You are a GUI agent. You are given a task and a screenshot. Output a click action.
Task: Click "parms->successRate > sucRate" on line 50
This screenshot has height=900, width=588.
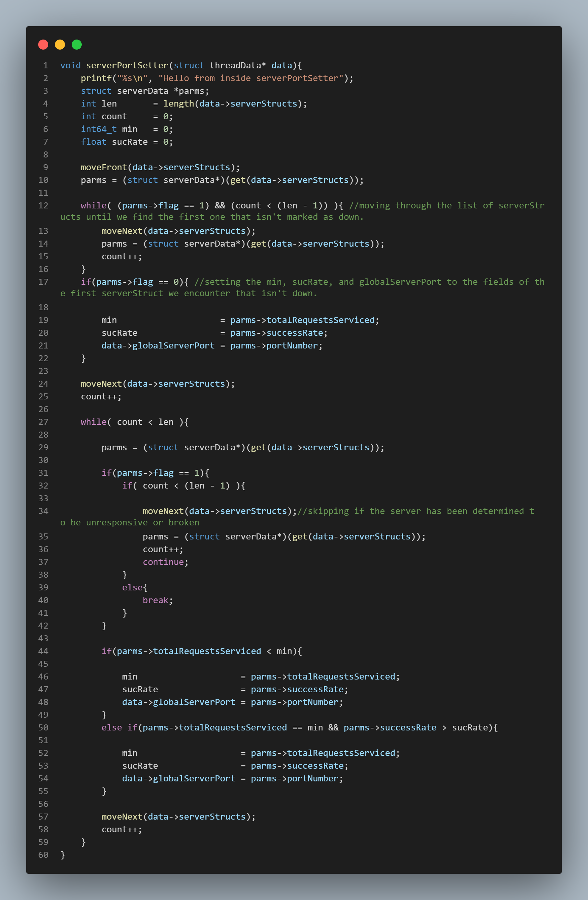coord(416,727)
